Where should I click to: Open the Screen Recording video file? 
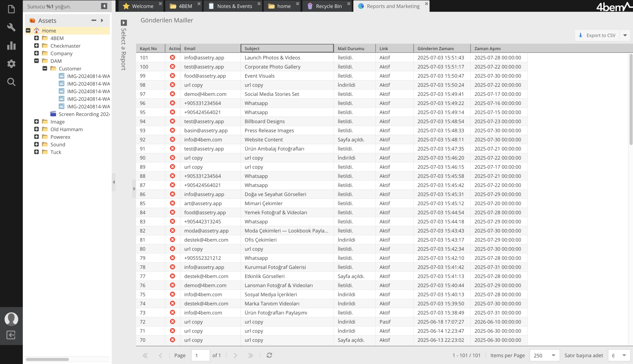point(80,114)
